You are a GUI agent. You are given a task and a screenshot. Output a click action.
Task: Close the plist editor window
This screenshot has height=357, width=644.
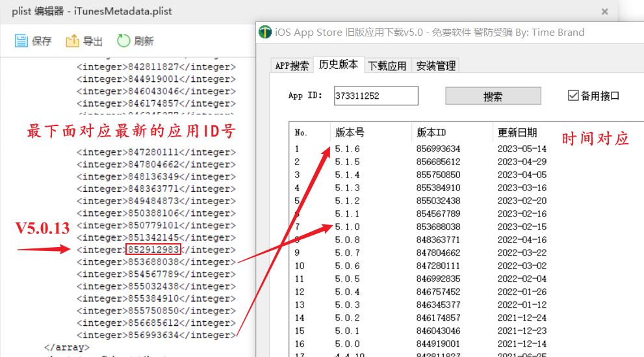tap(604, 12)
